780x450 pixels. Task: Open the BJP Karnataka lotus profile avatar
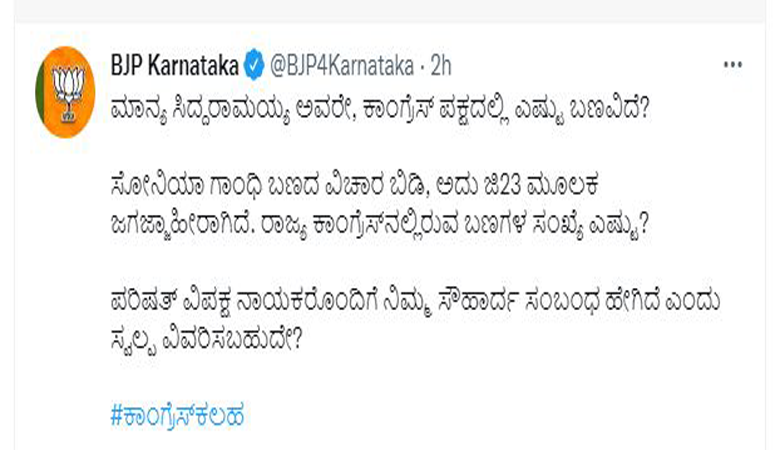click(65, 92)
